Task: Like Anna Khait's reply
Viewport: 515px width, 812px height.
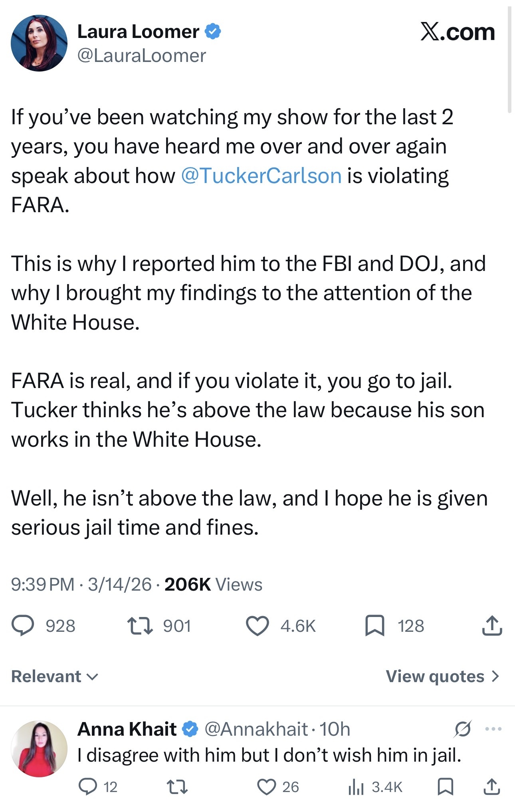Action: tap(267, 787)
